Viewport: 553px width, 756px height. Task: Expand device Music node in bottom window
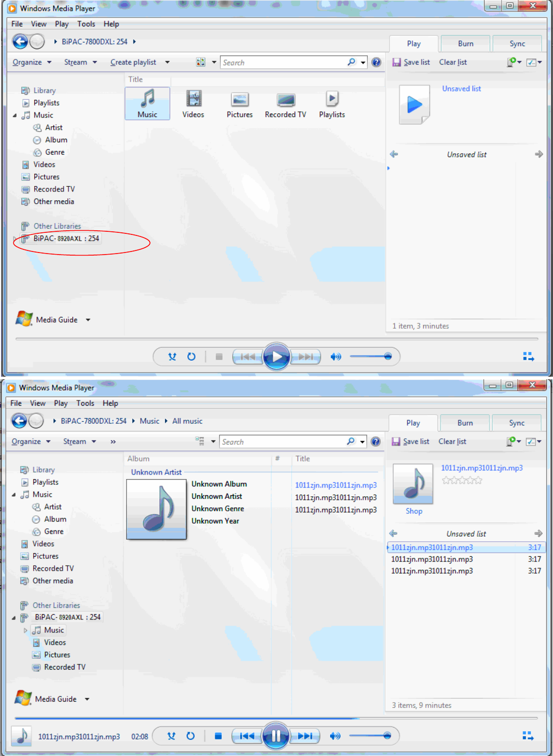coord(25,630)
